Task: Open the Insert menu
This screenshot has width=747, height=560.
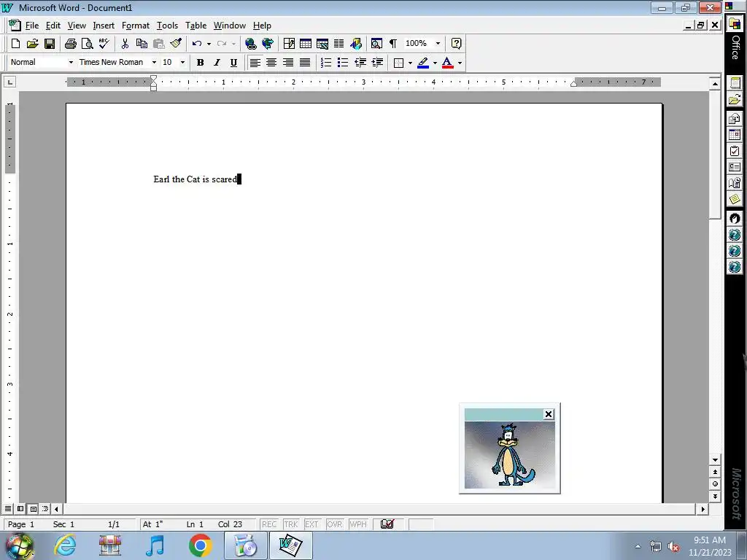Action: pos(104,26)
